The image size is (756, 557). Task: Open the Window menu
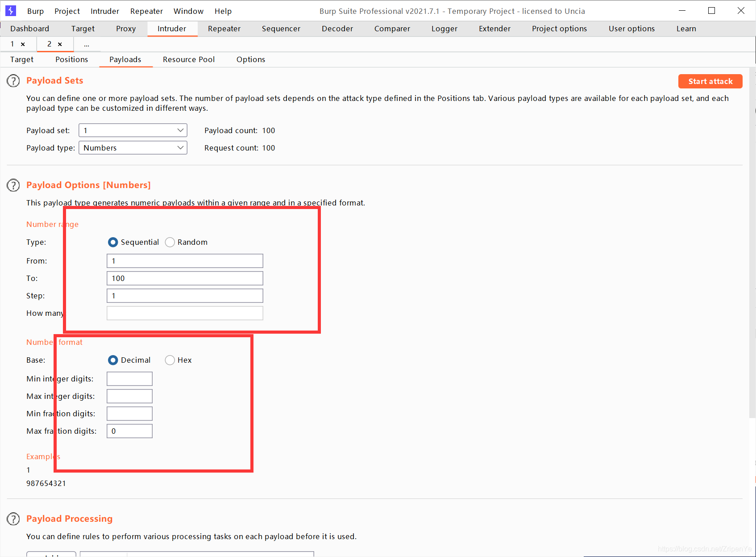pyautogui.click(x=188, y=11)
